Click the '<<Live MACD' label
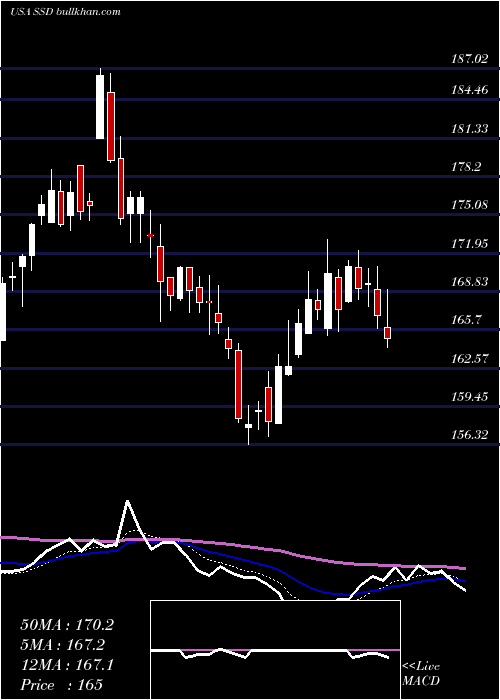This screenshot has height=700, width=500. tap(421, 674)
